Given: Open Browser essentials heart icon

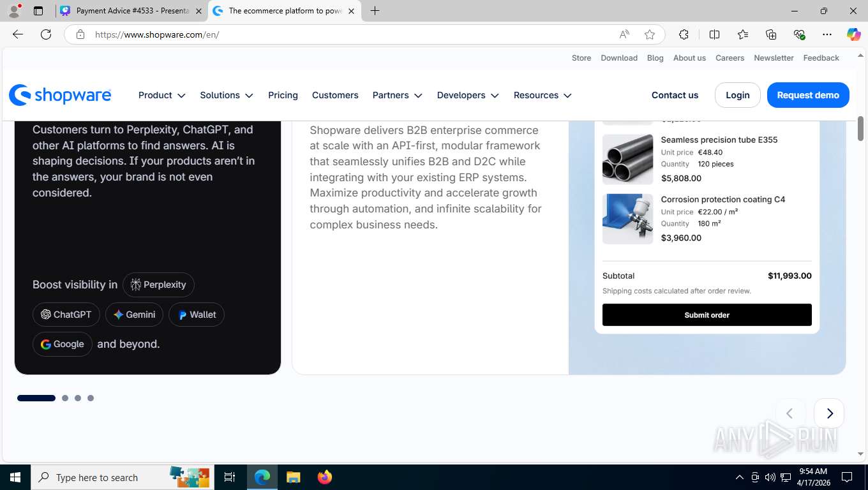Looking at the screenshot, I should [799, 34].
